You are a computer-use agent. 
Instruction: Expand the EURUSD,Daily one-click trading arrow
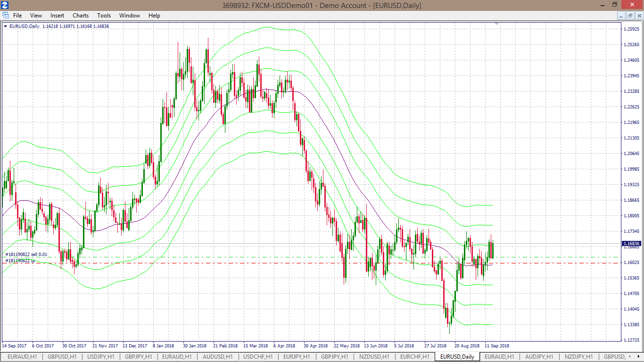[x=5, y=26]
